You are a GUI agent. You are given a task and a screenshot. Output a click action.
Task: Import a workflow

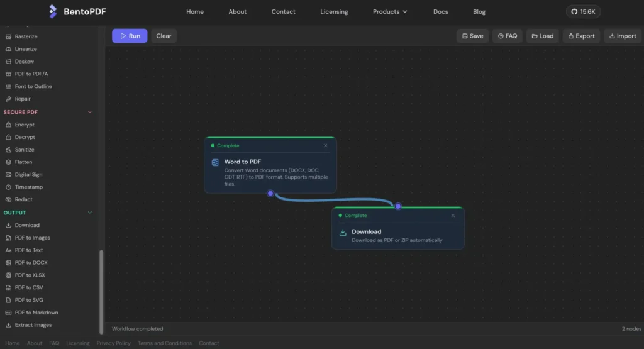(622, 36)
